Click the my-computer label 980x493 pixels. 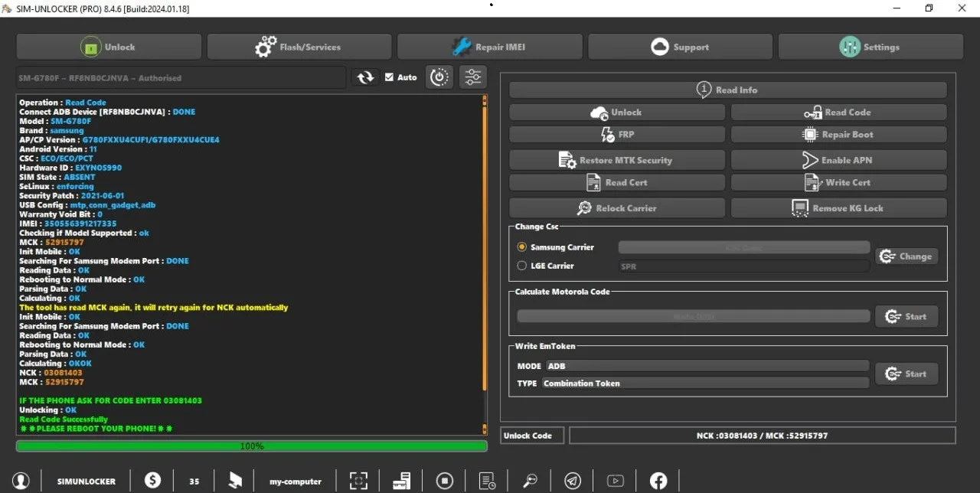296,482
